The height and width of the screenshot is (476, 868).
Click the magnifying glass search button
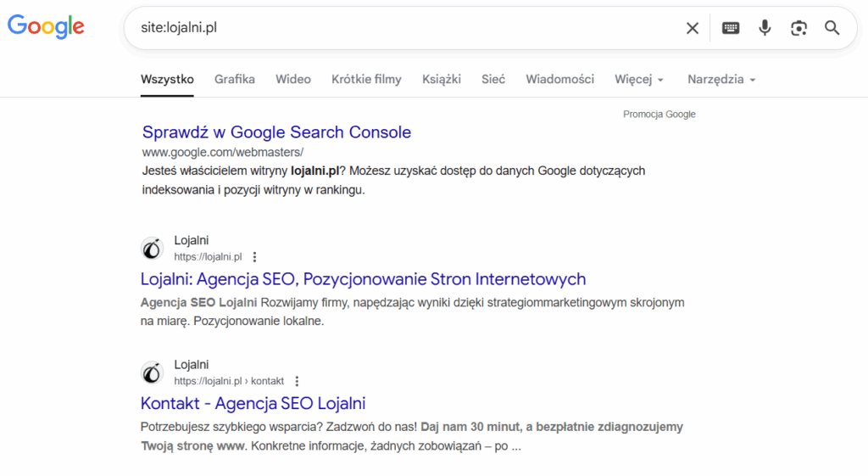tap(832, 28)
